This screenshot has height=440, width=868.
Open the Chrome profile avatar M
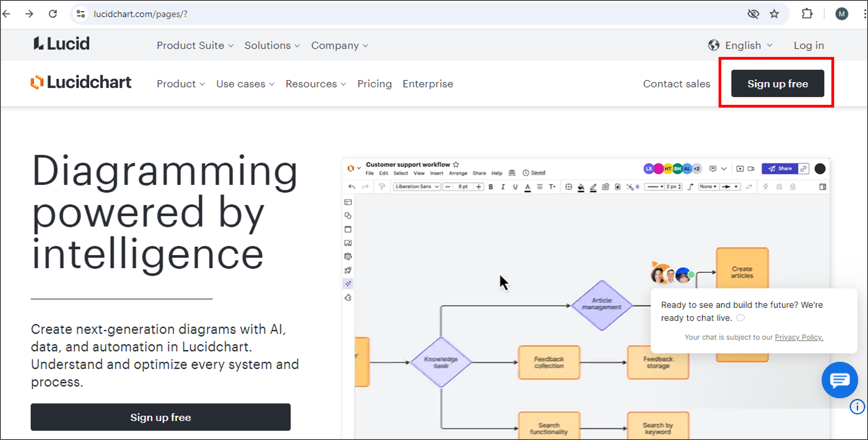841,14
